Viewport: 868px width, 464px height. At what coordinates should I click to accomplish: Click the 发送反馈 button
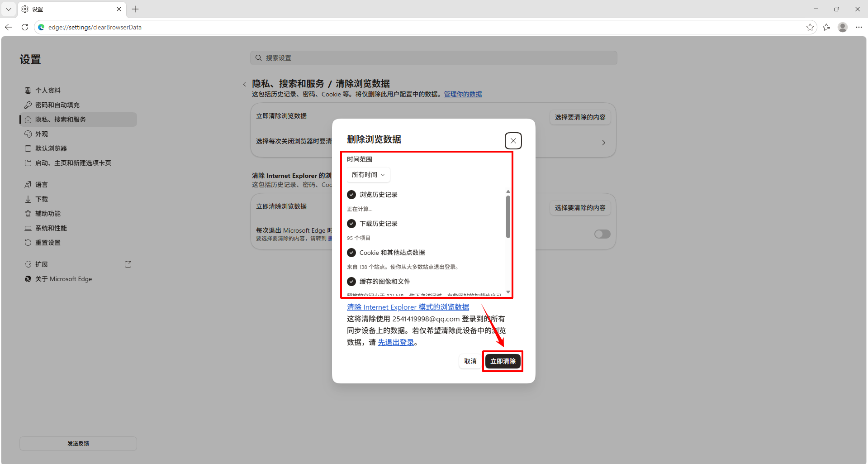pos(78,444)
